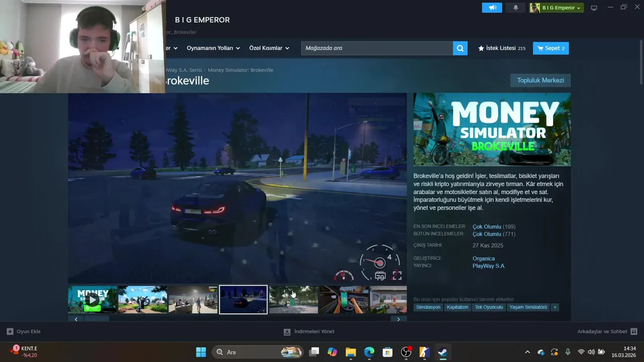Viewport: 644px width, 362px height.
Task: Select the Kapitalizm tag
Action: click(457, 307)
